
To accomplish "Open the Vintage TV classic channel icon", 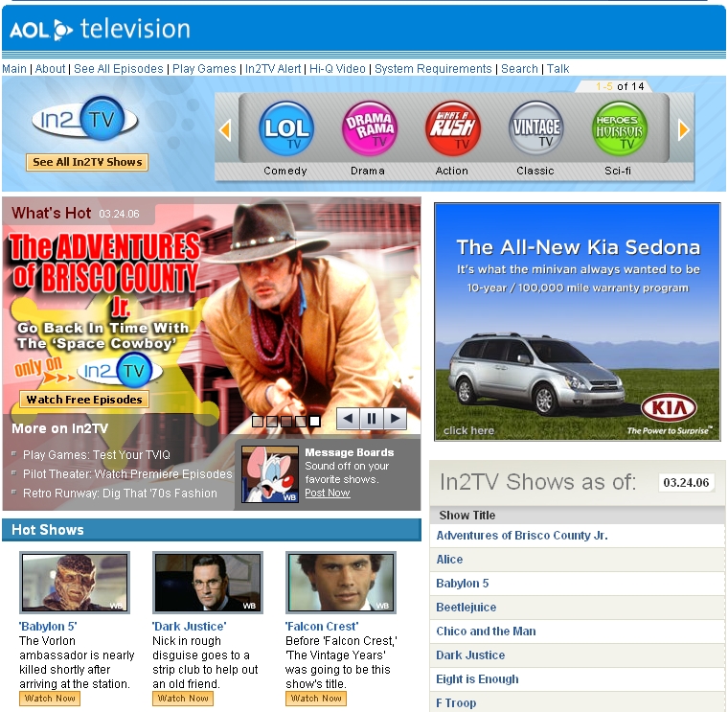I will pyautogui.click(x=535, y=128).
